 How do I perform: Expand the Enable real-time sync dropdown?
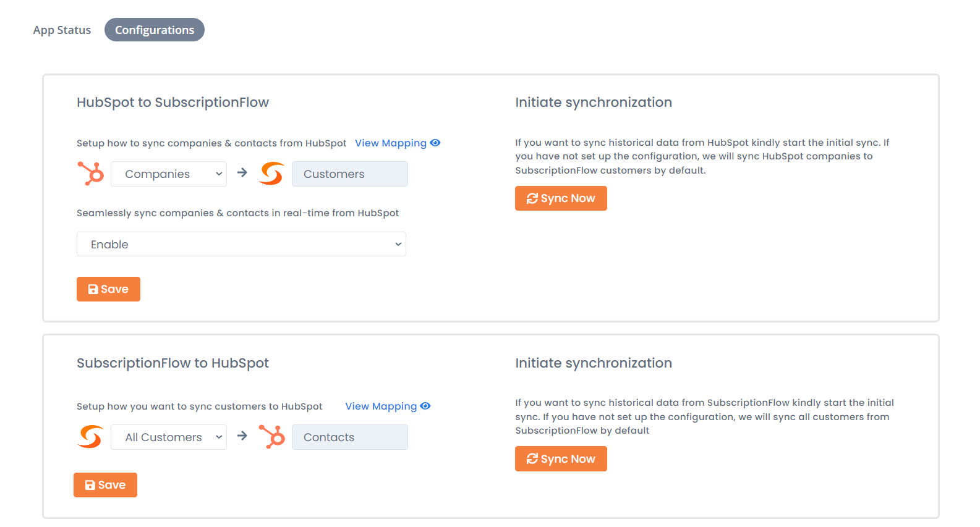click(241, 244)
